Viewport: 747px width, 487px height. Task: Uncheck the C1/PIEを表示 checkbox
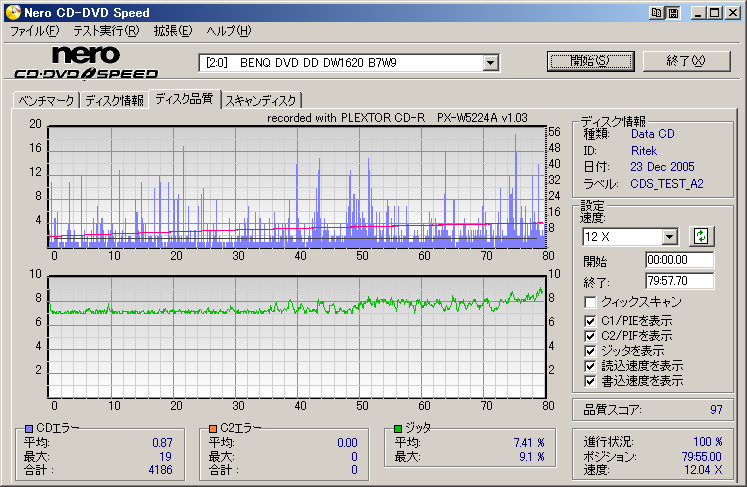591,320
